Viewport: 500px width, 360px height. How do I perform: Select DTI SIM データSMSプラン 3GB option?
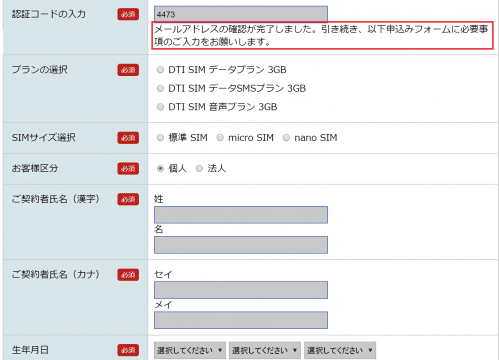[160, 88]
